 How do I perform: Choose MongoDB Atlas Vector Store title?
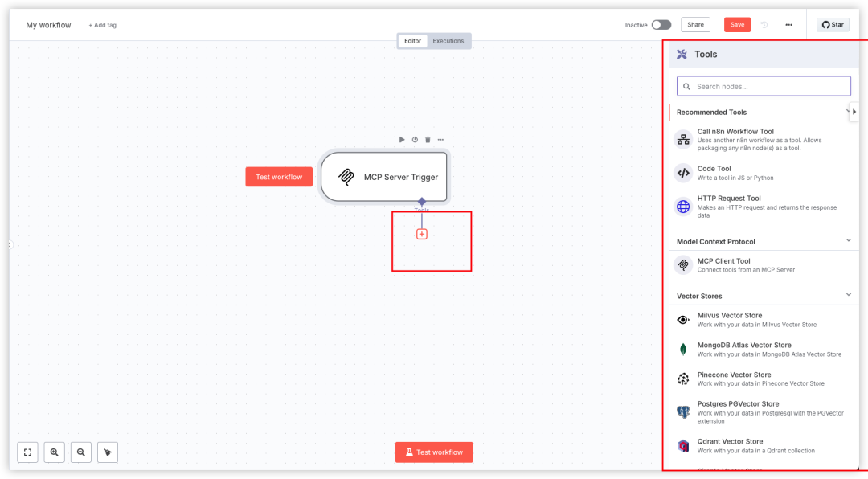click(x=744, y=345)
